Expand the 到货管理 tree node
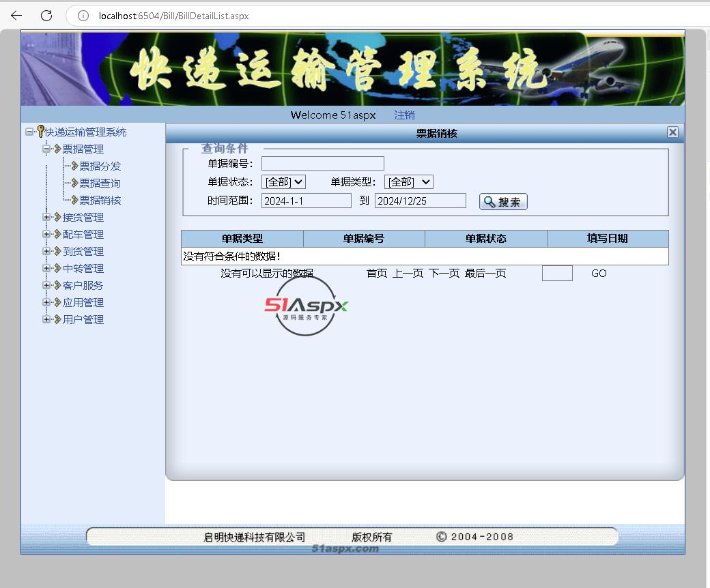710x588 pixels. pos(46,251)
